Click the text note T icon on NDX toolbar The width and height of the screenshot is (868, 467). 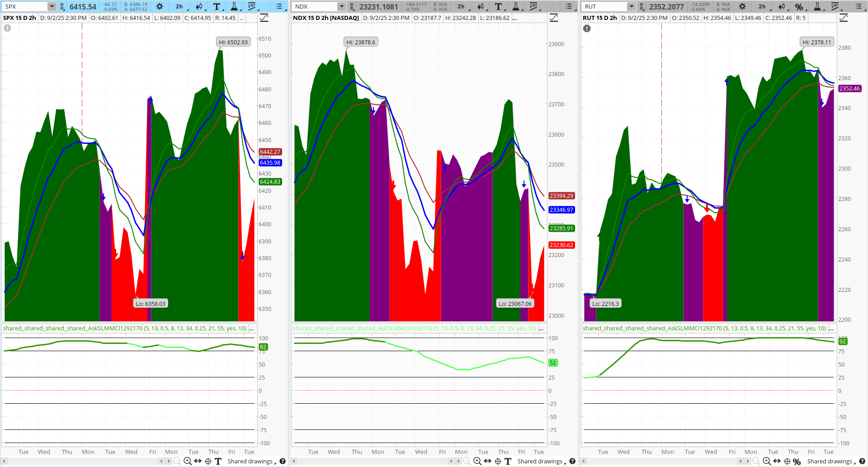pyautogui.click(x=498, y=6)
